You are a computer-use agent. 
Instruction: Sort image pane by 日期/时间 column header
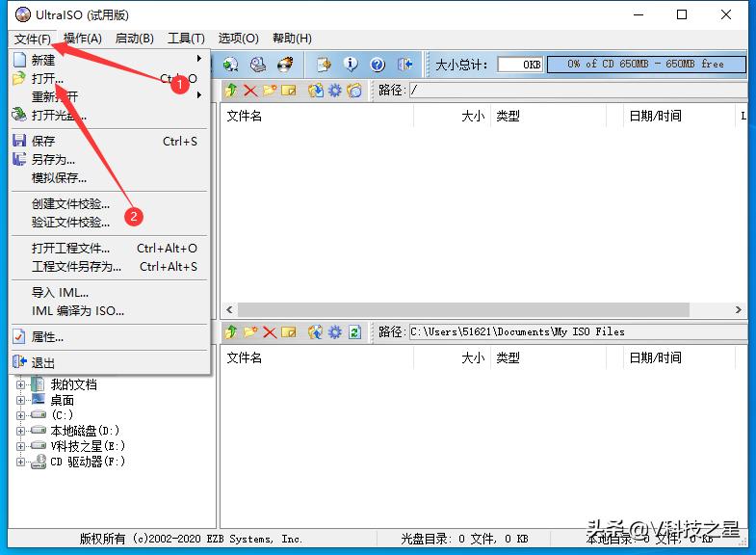tap(677, 116)
